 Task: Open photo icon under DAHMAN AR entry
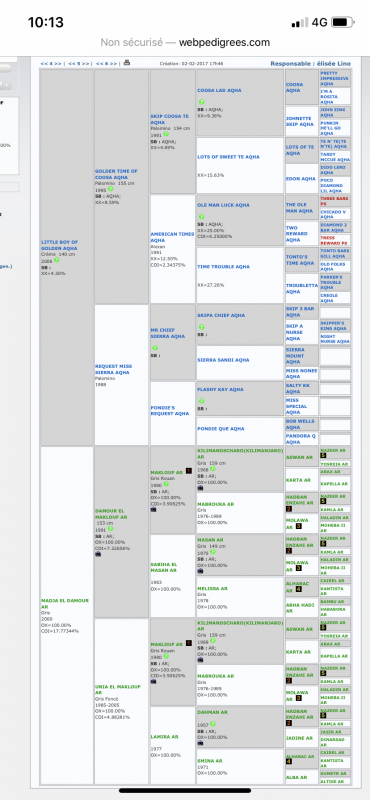pyautogui.click(x=200, y=743)
